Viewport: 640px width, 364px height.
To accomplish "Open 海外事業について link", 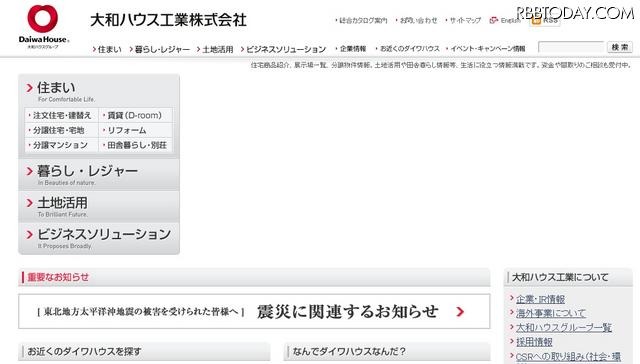I will click(551, 313).
